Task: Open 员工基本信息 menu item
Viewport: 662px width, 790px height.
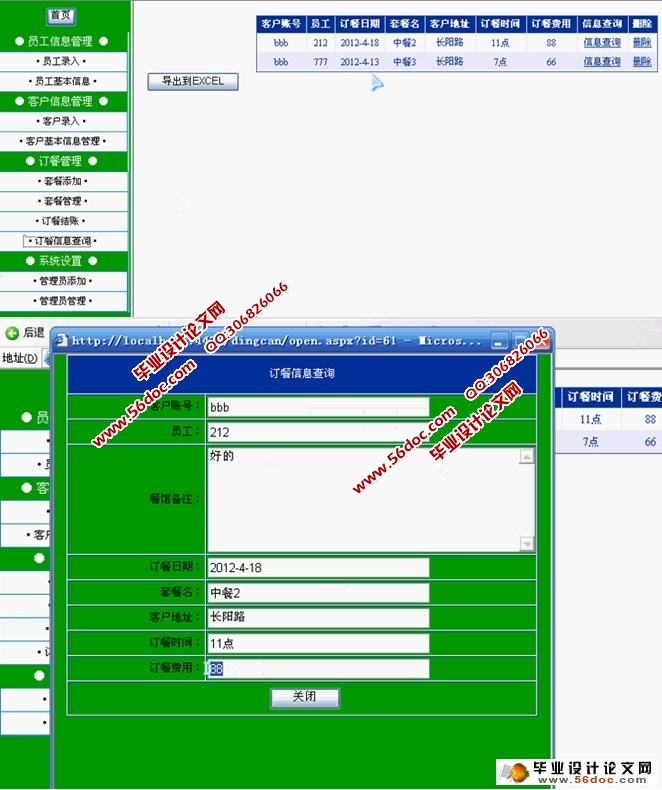Action: pos(62,81)
